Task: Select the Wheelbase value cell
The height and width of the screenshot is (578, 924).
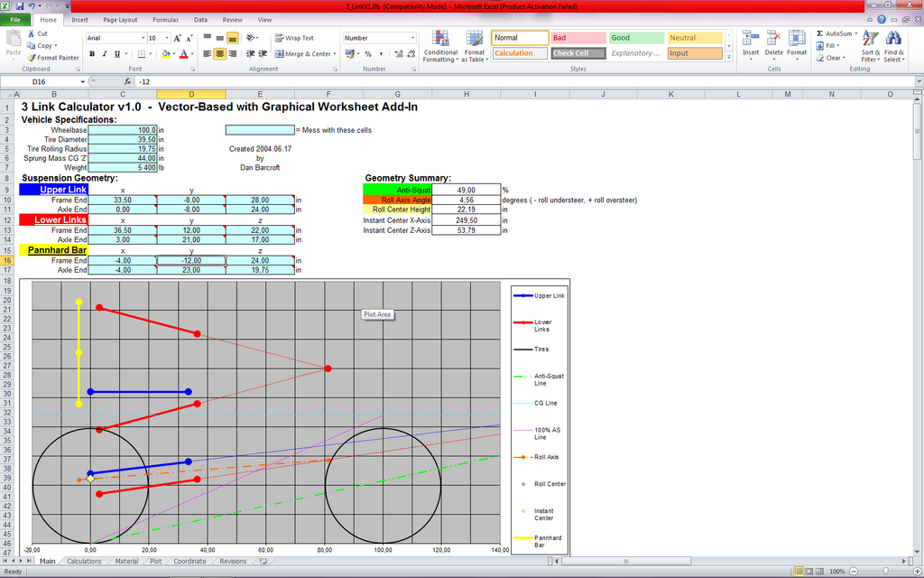Action: point(123,130)
